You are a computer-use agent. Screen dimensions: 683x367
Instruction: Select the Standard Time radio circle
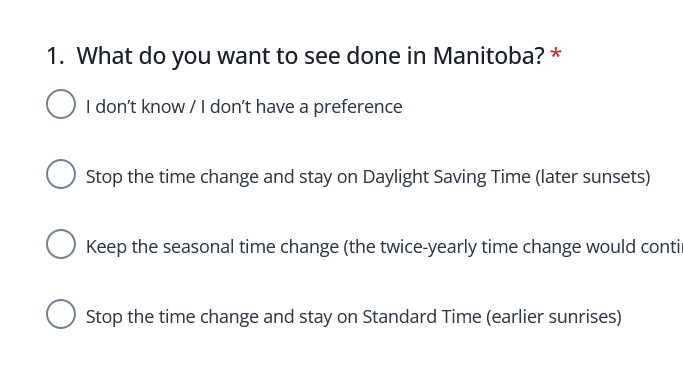click(61, 314)
